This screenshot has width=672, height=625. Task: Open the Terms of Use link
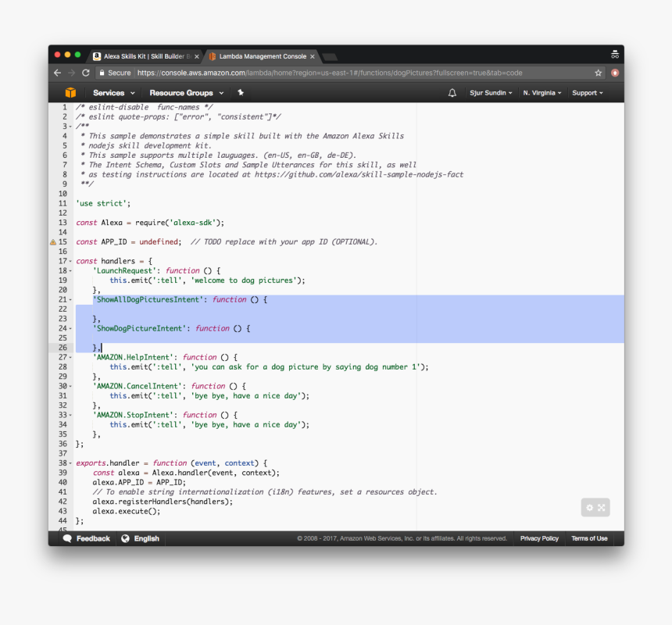pyautogui.click(x=589, y=538)
